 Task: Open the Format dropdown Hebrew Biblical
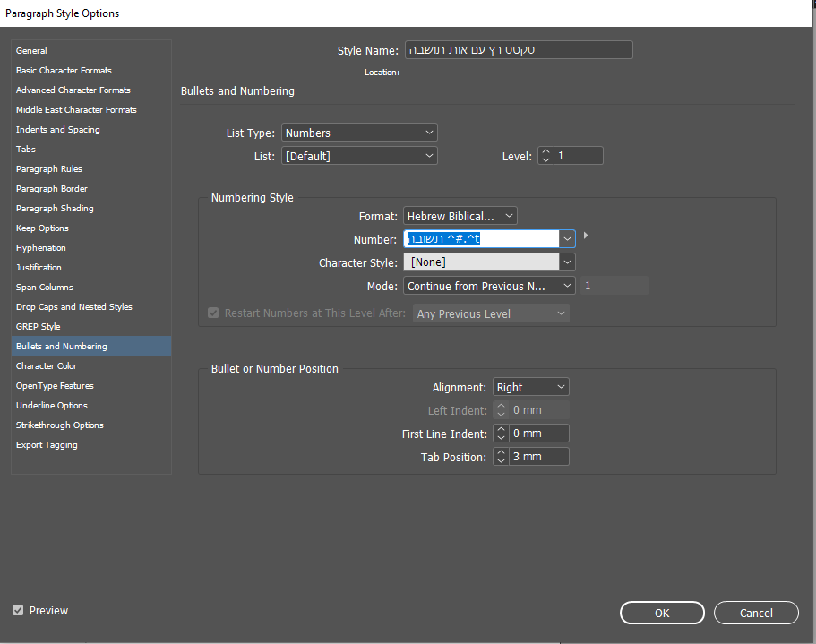(460, 216)
